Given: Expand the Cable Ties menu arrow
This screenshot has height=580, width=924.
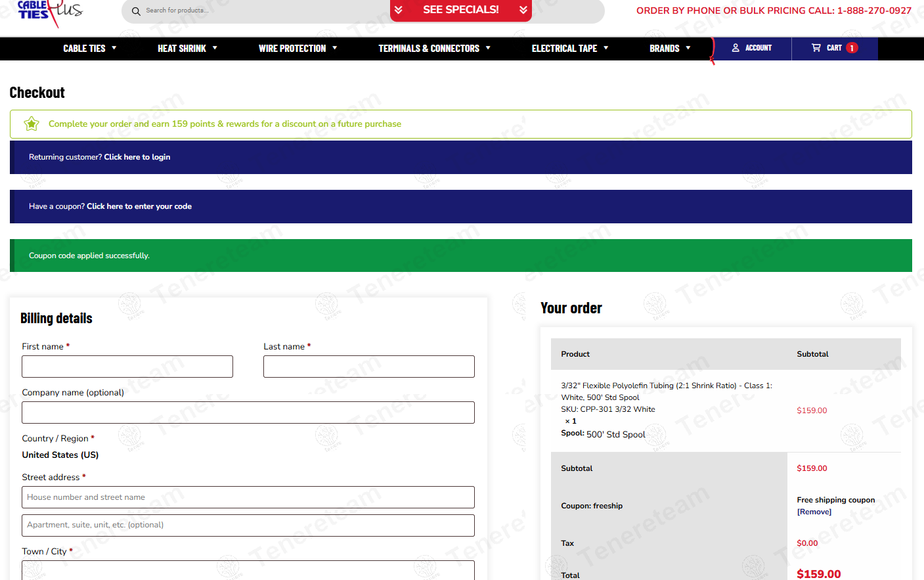Looking at the screenshot, I should (114, 48).
